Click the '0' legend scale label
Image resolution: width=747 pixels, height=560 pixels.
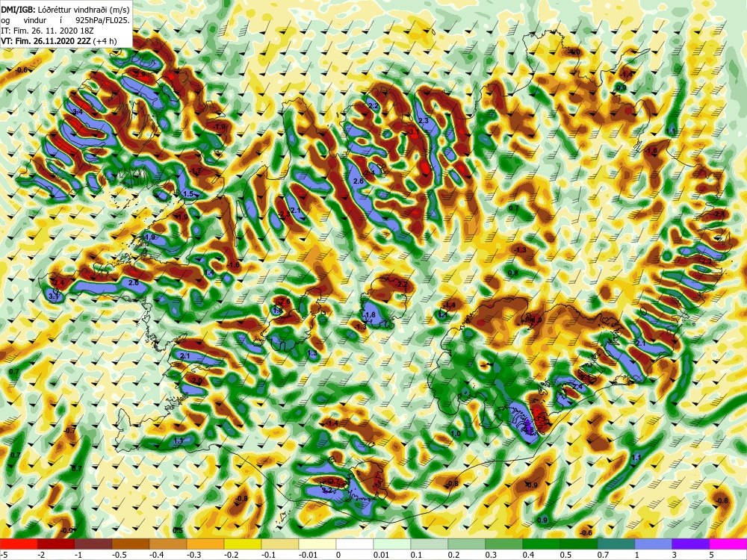(338, 555)
